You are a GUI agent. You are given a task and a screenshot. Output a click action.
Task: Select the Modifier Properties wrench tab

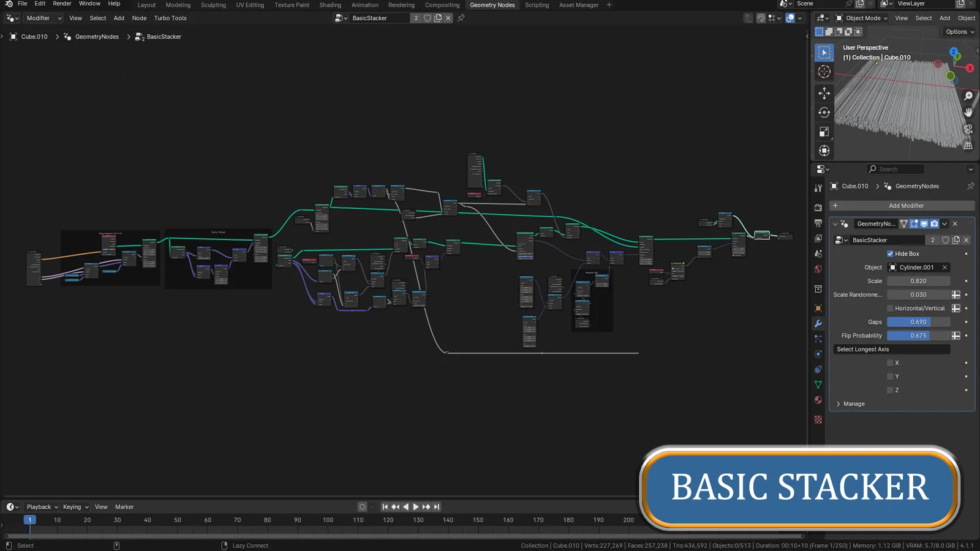tap(818, 323)
